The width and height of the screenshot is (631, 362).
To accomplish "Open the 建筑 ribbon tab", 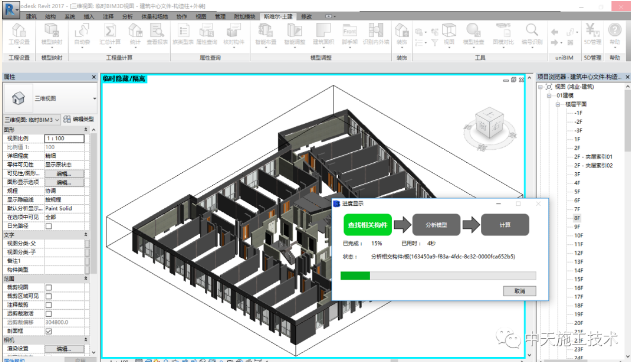I will [31, 16].
